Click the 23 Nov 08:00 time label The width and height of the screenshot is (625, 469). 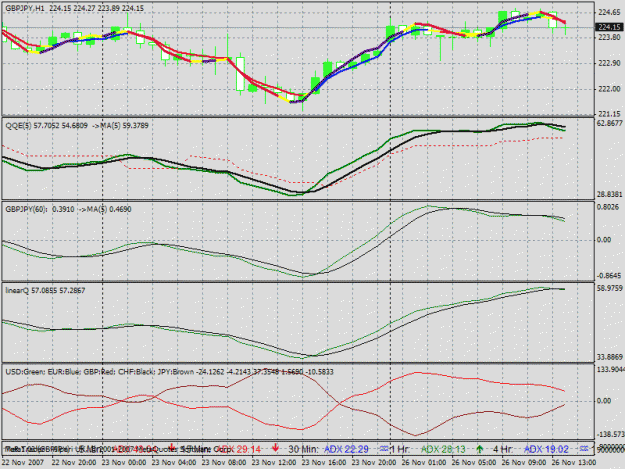click(x=224, y=462)
